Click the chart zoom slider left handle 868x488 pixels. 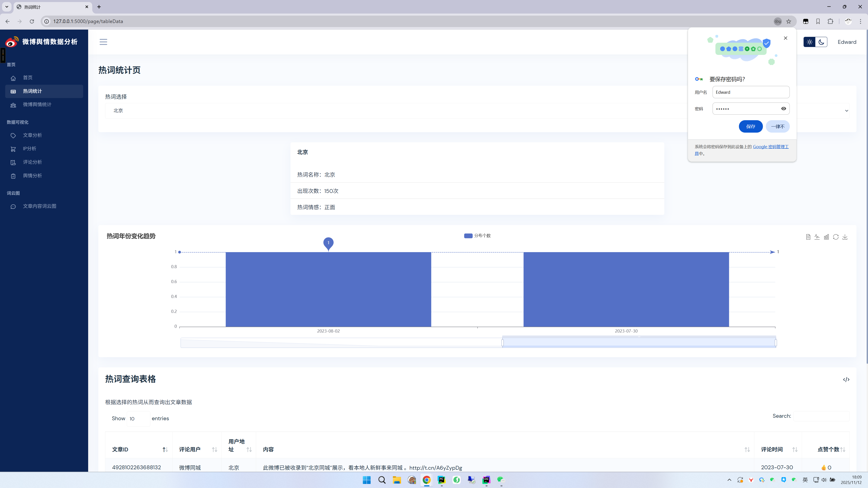point(502,343)
